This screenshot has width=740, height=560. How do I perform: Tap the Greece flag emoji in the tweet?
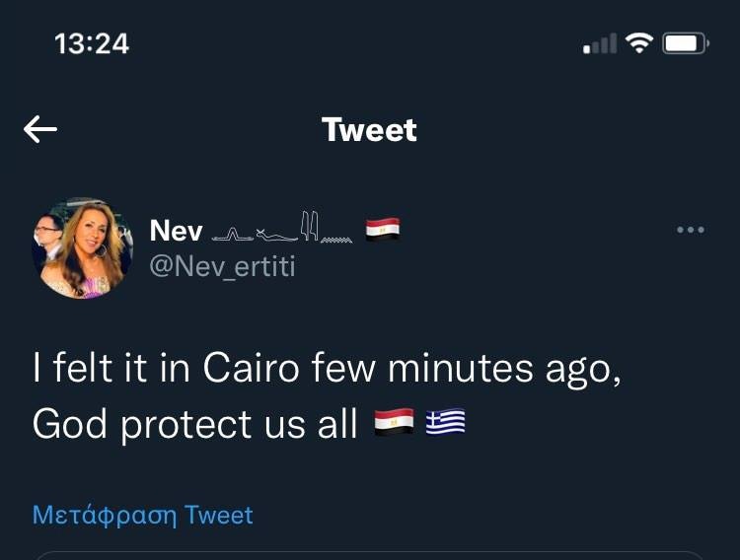coord(445,423)
